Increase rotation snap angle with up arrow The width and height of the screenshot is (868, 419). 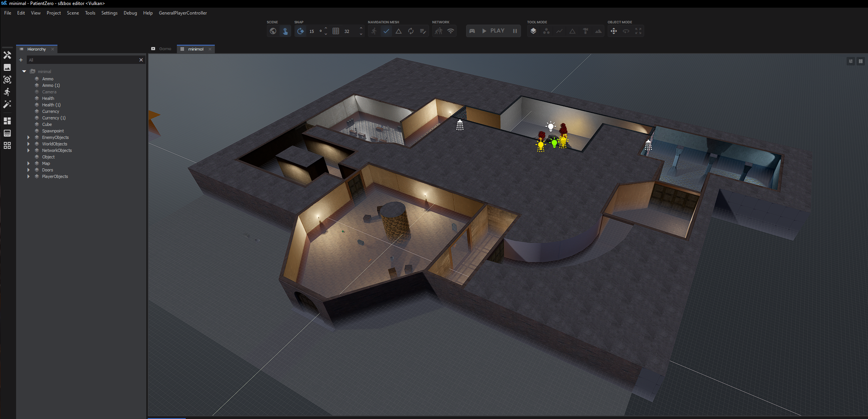point(326,28)
